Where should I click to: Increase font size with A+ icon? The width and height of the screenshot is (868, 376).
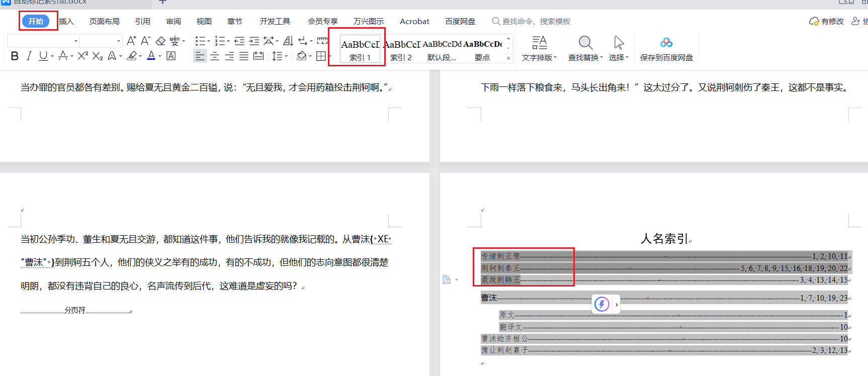click(x=131, y=41)
